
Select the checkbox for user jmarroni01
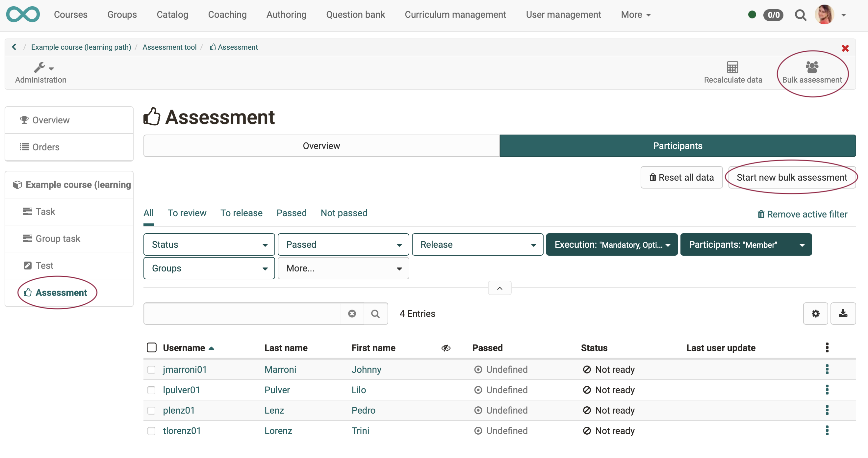point(152,369)
